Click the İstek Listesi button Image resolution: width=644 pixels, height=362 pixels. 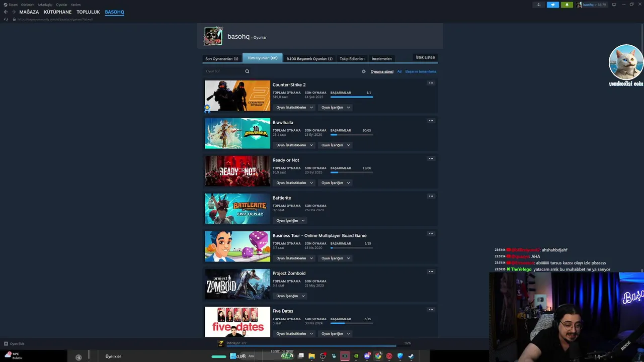tap(425, 57)
